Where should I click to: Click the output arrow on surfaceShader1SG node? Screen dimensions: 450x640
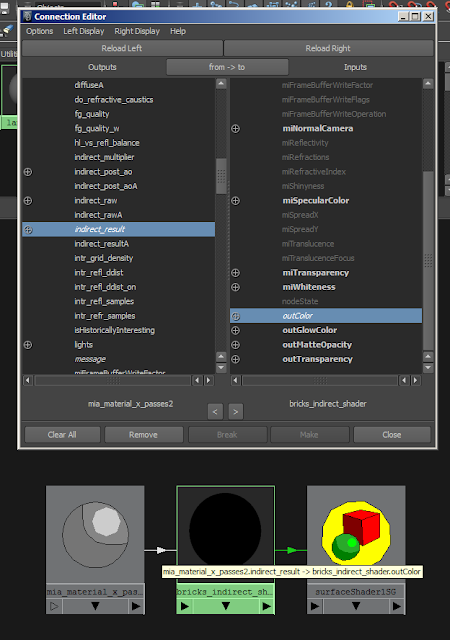point(397,606)
